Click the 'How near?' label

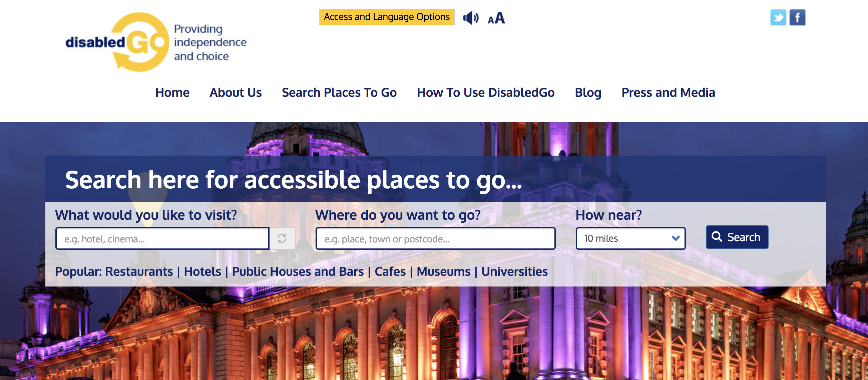tap(608, 215)
